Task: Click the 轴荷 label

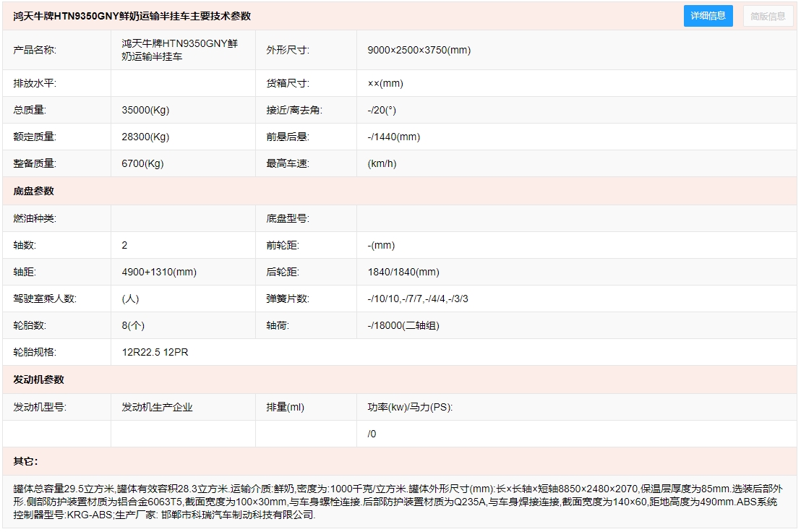Action: tap(278, 325)
